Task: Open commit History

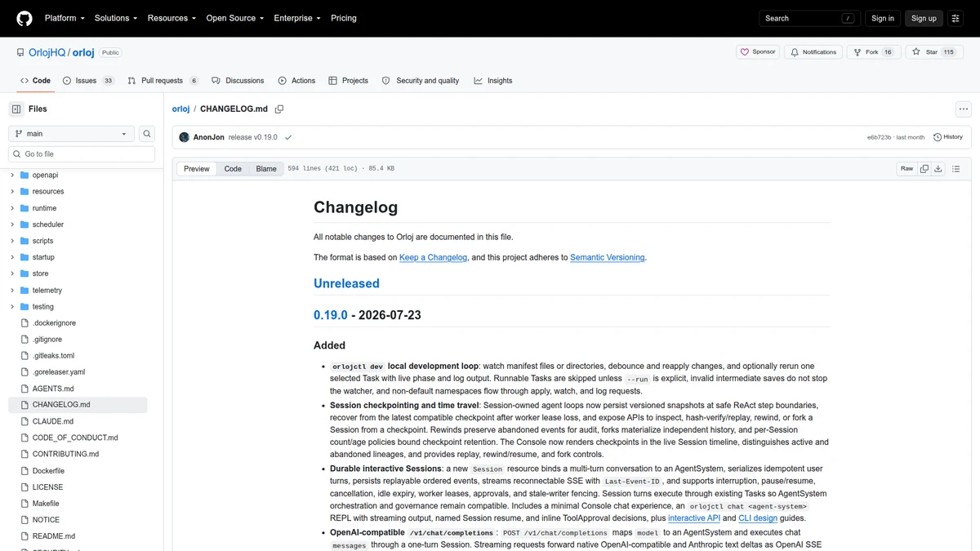Action: (948, 137)
